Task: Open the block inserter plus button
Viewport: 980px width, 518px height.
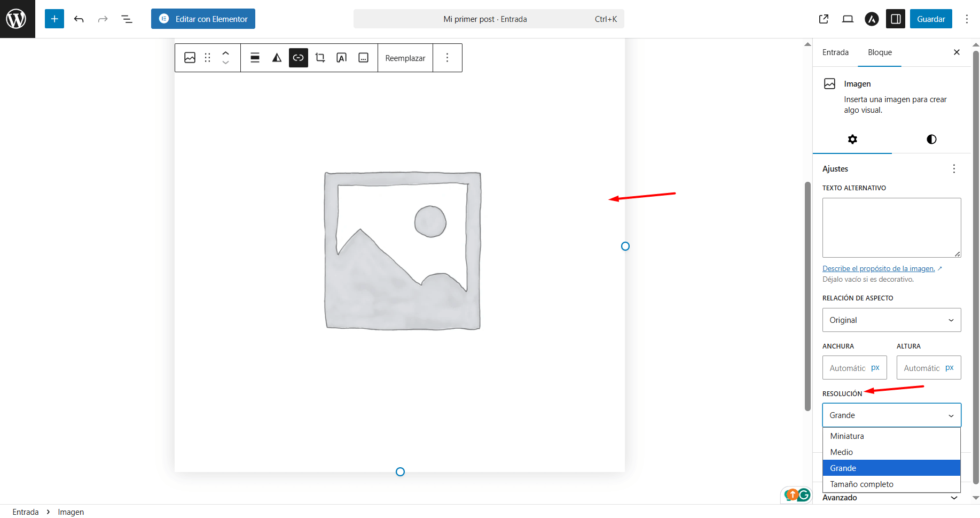Action: [54, 19]
